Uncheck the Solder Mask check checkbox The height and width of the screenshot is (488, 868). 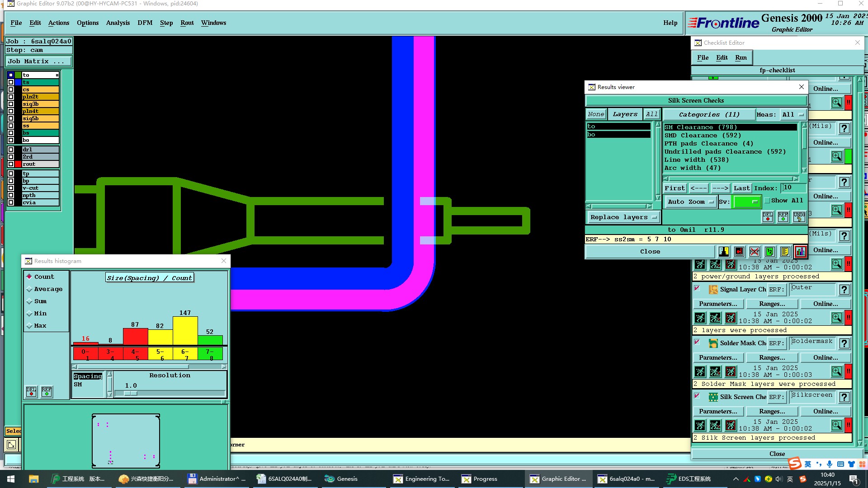point(697,342)
